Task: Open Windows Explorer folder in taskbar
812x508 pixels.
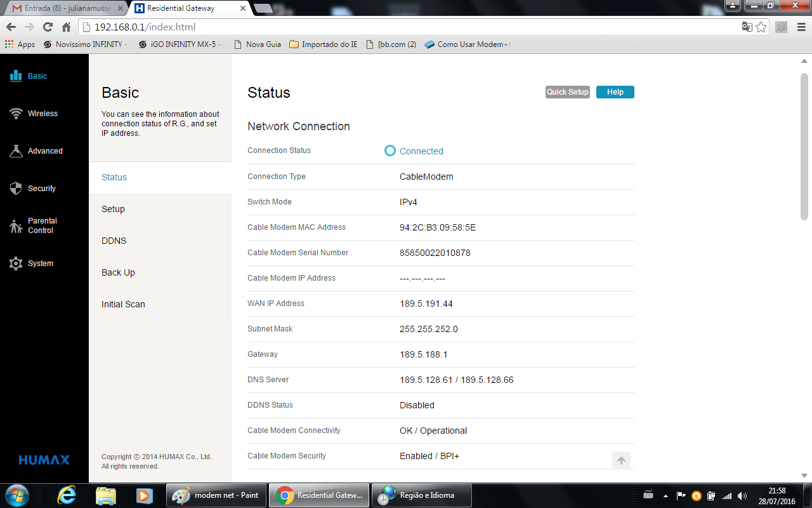Action: [x=106, y=495]
